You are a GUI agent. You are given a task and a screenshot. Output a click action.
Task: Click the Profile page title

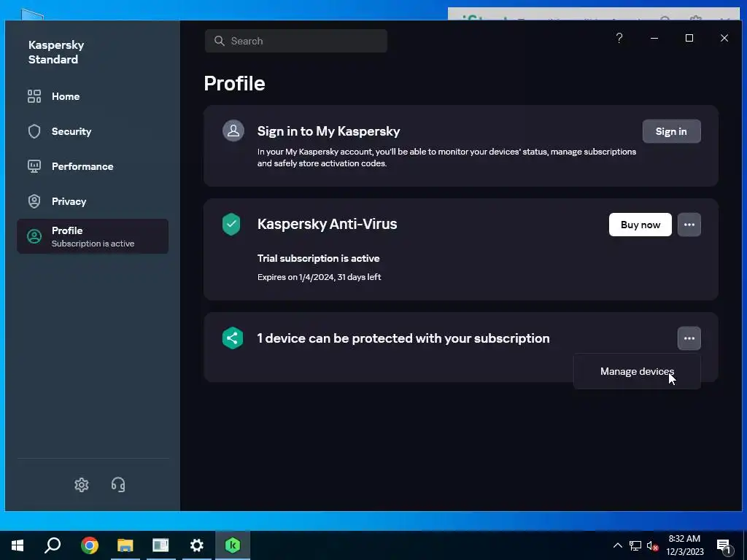pyautogui.click(x=234, y=83)
